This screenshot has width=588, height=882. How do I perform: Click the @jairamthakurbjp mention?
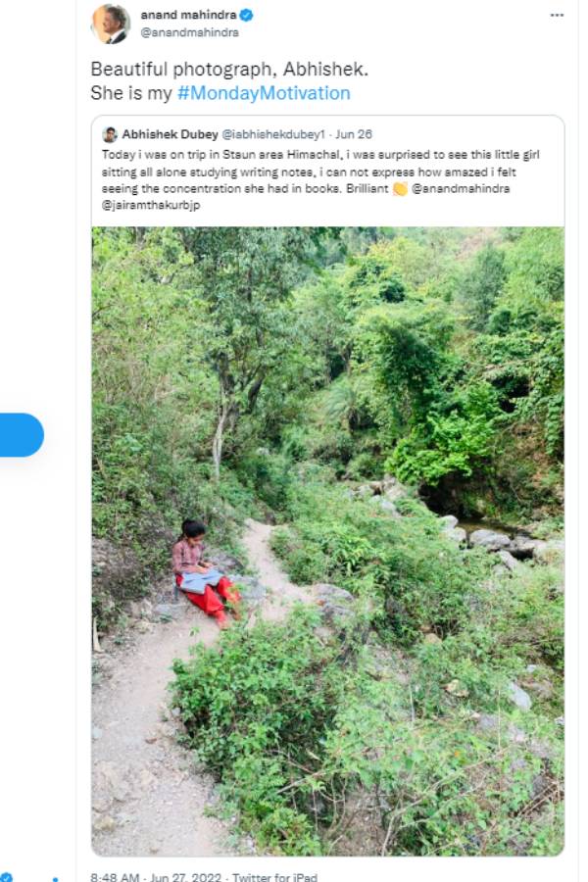(151, 206)
